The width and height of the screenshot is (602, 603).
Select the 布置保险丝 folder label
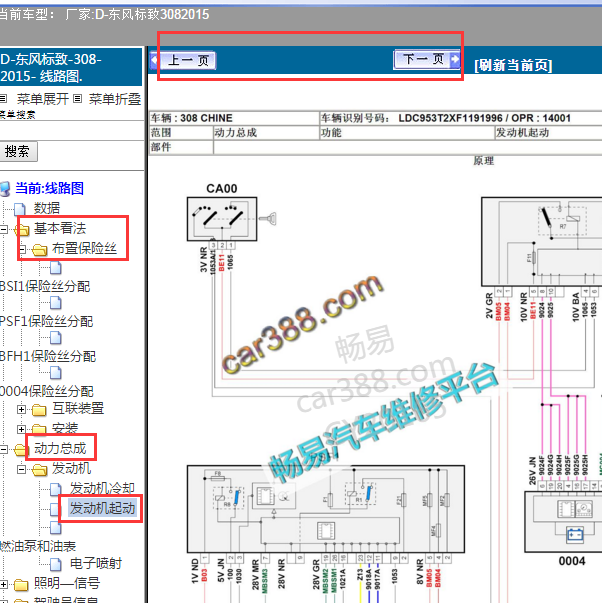[x=84, y=248]
